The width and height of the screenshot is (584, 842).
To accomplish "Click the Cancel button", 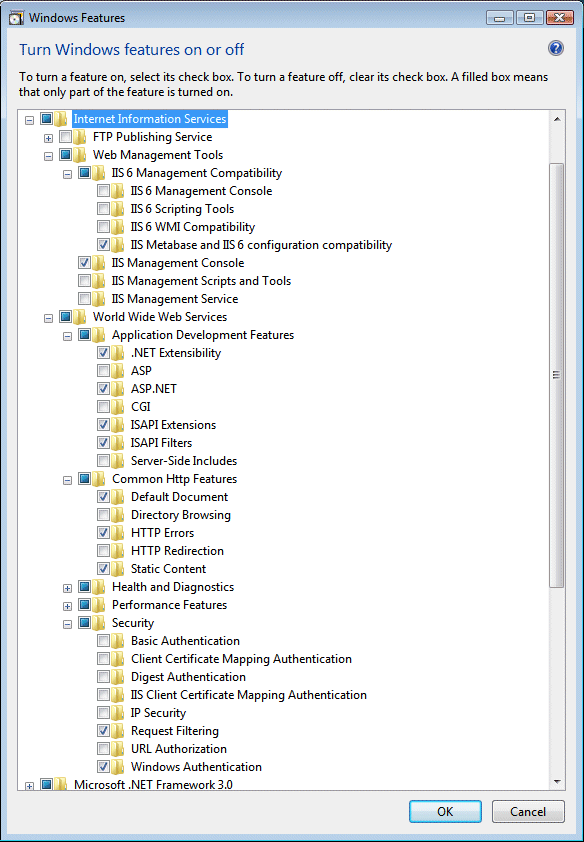I will tap(528, 811).
